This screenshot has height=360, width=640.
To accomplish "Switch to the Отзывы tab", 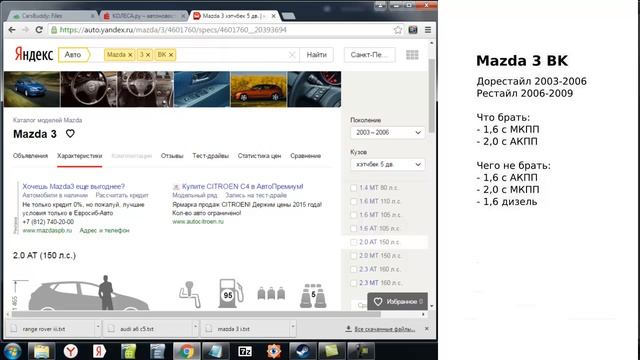I will pos(172,156).
